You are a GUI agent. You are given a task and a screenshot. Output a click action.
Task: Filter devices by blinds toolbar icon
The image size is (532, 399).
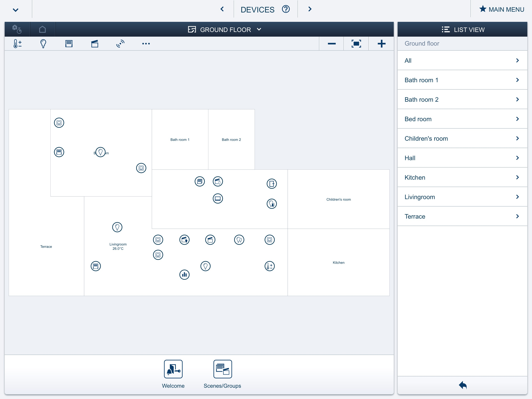point(69,44)
